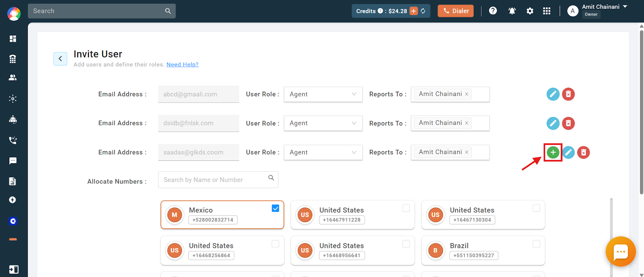Uncheck the Mexico +528002832714 number
Screen dimensions: 644x277
pos(275,208)
